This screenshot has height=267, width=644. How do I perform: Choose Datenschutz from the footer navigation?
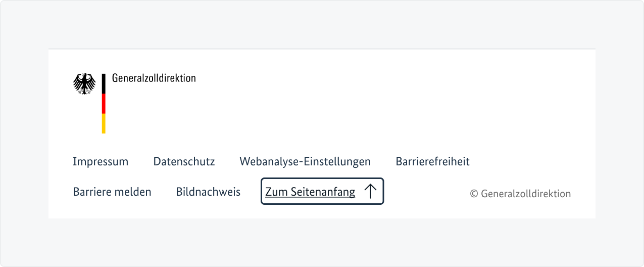[x=184, y=162]
